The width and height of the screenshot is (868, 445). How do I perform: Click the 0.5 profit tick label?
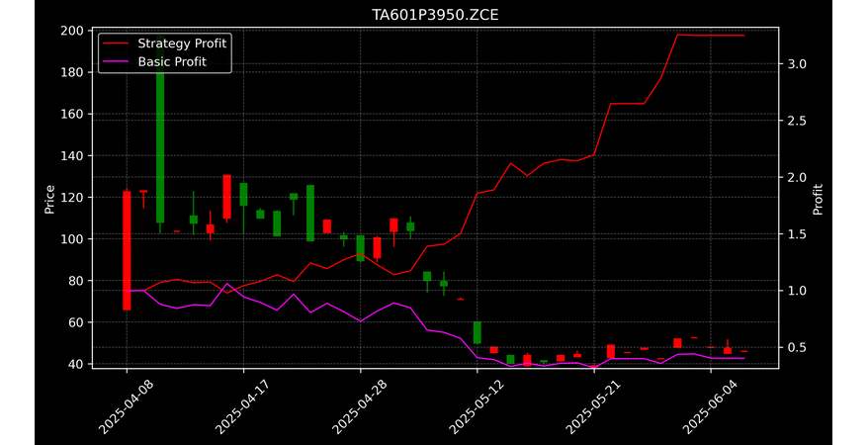click(797, 347)
